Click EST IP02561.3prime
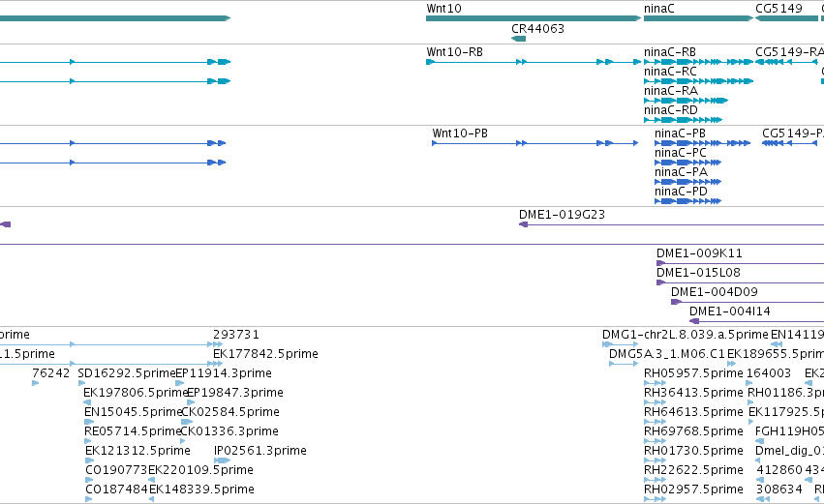The height and width of the screenshot is (504, 824). 260,452
